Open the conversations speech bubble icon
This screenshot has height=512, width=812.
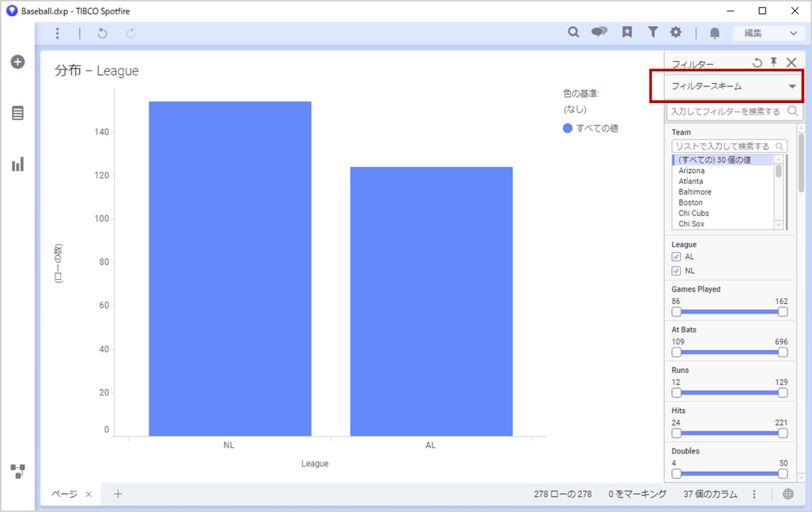(599, 32)
